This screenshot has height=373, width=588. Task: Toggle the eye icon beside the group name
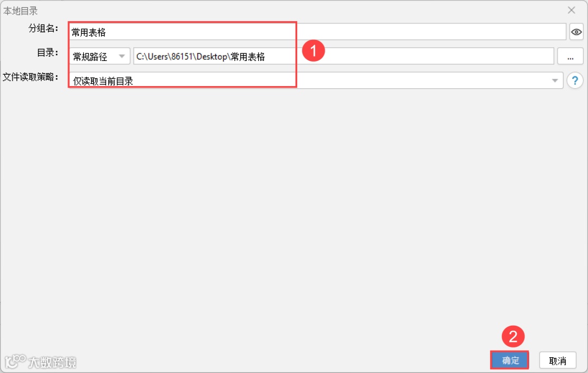click(x=576, y=32)
